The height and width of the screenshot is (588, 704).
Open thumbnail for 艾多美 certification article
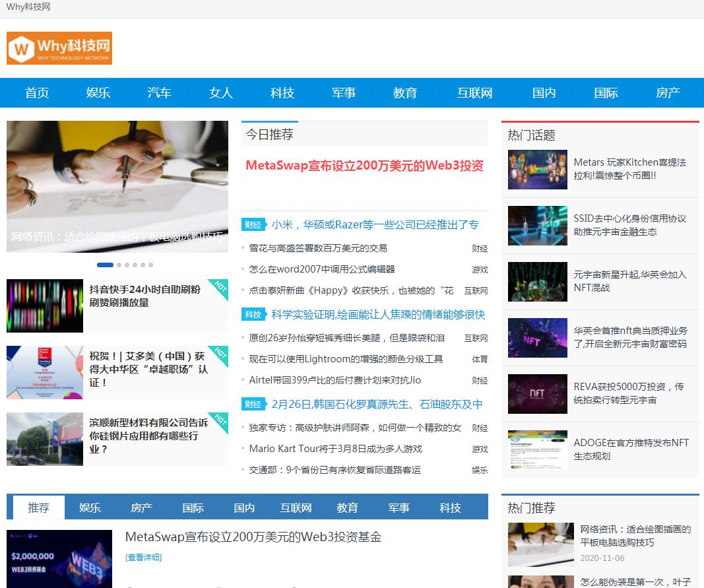[45, 372]
